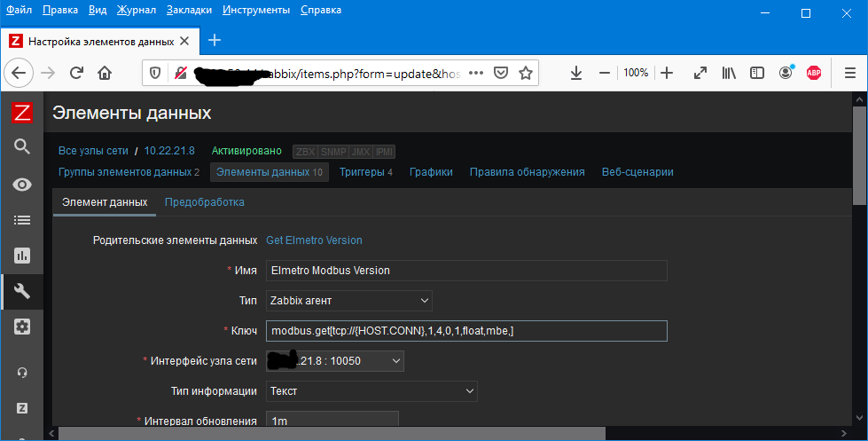Reload the page with the refresh button
868x441 pixels.
pos(77,73)
